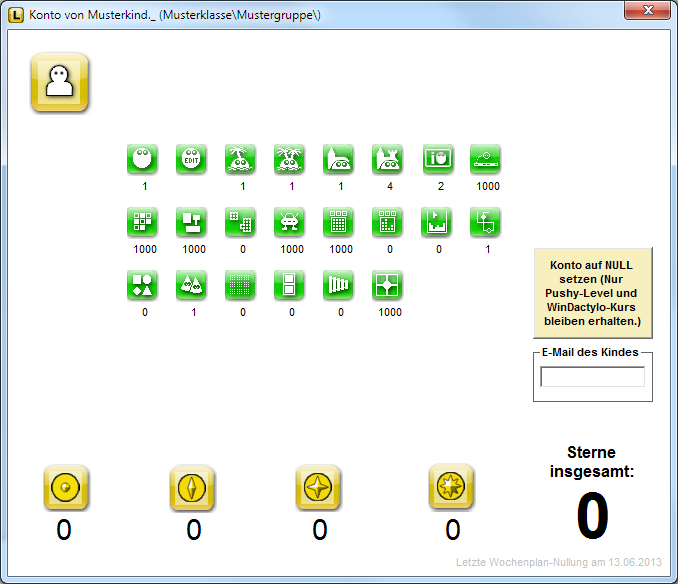The width and height of the screenshot is (678, 584).
Task: Click the yellow user profile icon
Action: [61, 81]
